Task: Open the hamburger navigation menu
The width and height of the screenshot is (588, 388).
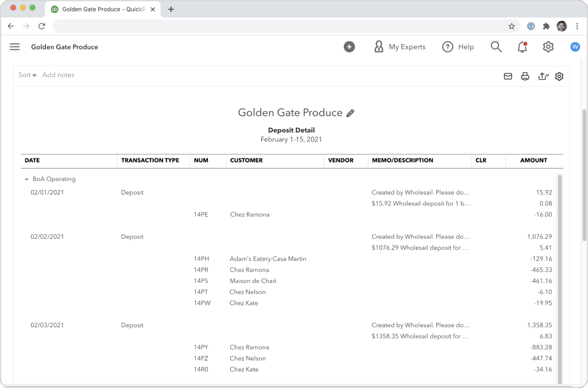Action: [x=14, y=47]
